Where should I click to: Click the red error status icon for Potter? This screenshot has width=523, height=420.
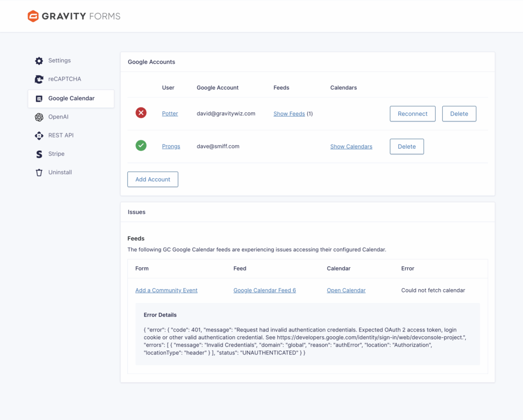(x=141, y=113)
